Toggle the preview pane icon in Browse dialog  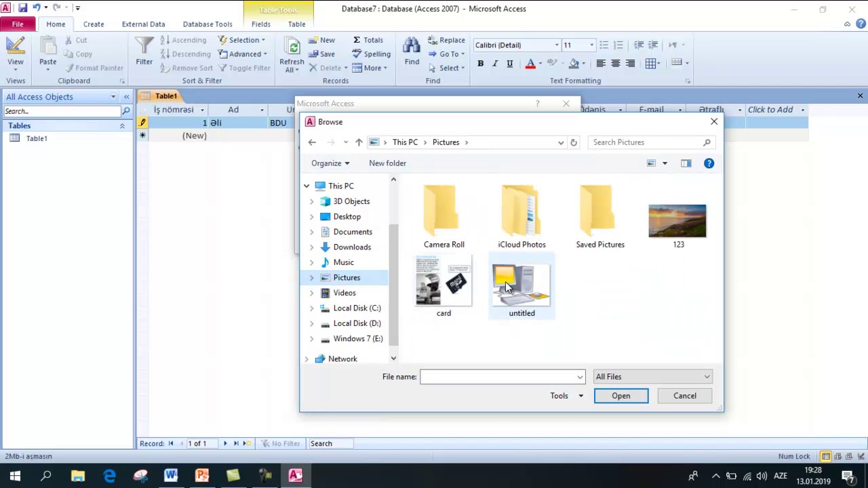(x=686, y=163)
